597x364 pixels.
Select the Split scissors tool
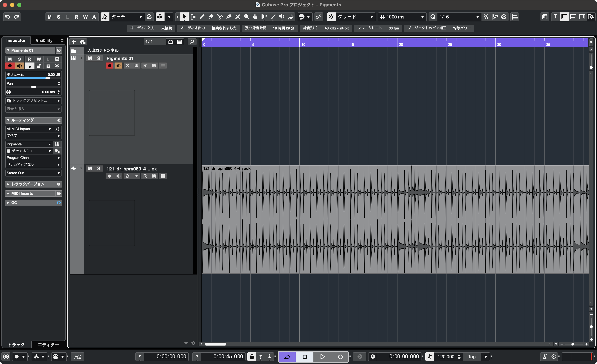pyautogui.click(x=220, y=17)
